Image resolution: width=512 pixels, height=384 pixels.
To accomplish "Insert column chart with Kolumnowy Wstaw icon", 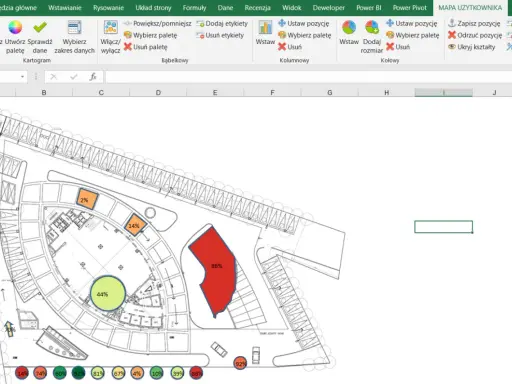I will pyautogui.click(x=265, y=27).
